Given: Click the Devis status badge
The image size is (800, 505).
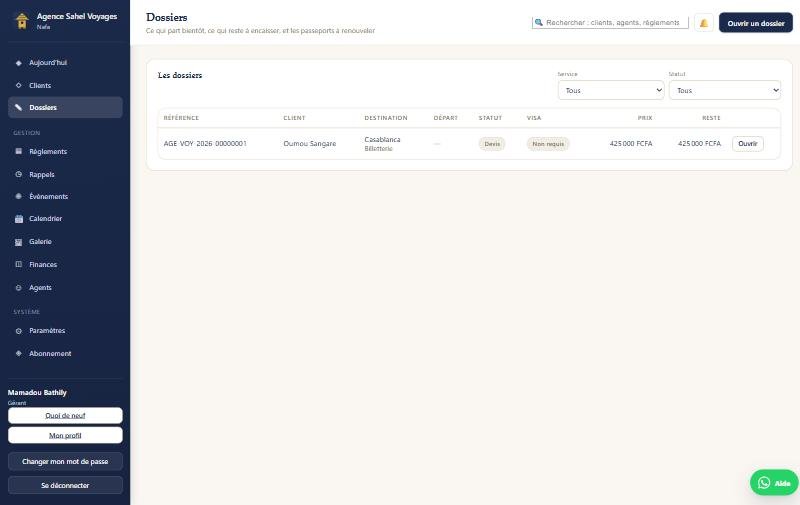Looking at the screenshot, I should pos(492,144).
